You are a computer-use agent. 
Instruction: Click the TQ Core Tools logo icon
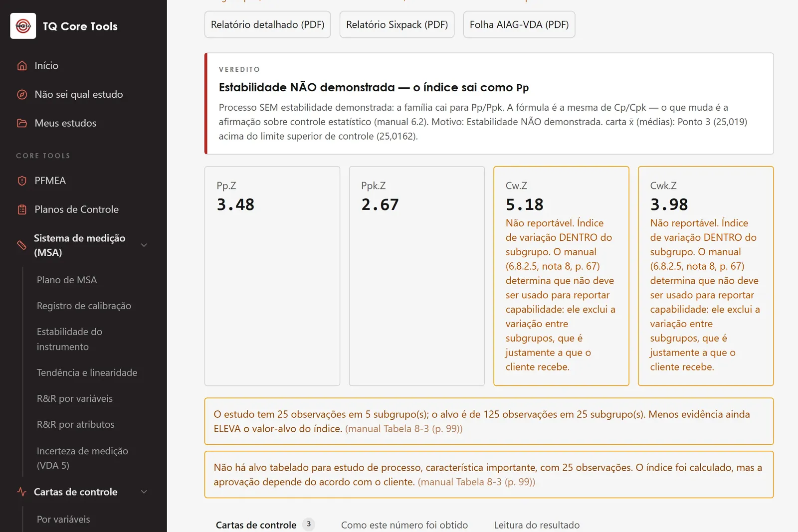tap(23, 26)
